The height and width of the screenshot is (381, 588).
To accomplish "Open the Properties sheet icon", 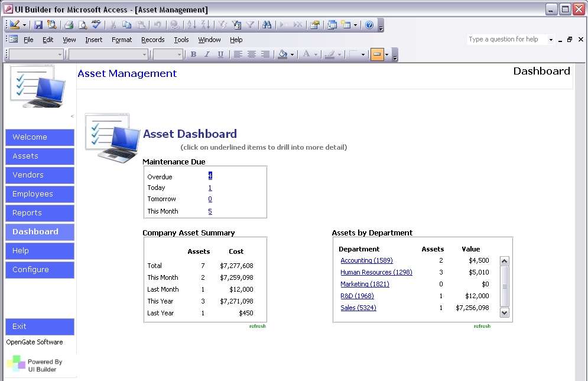I will 315,25.
